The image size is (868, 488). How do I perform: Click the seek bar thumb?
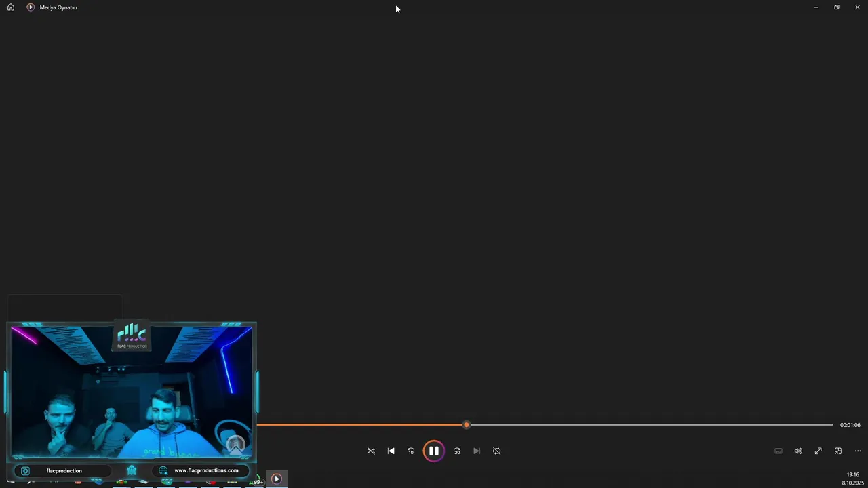(466, 425)
